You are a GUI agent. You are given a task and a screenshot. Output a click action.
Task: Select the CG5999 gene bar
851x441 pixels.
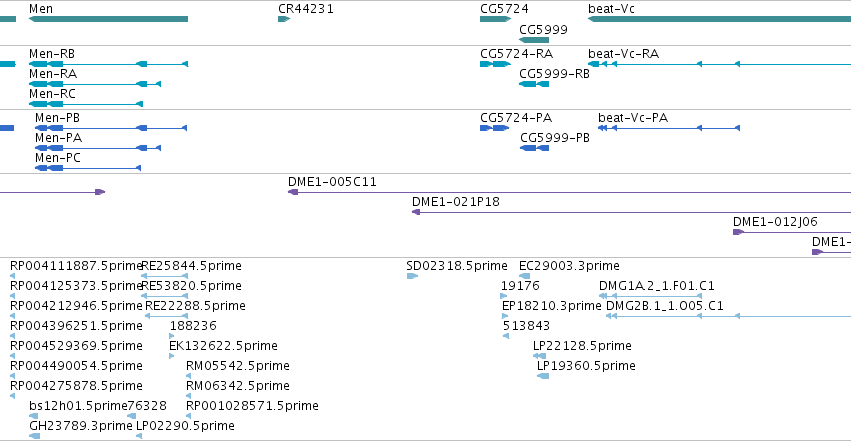[x=534, y=40]
